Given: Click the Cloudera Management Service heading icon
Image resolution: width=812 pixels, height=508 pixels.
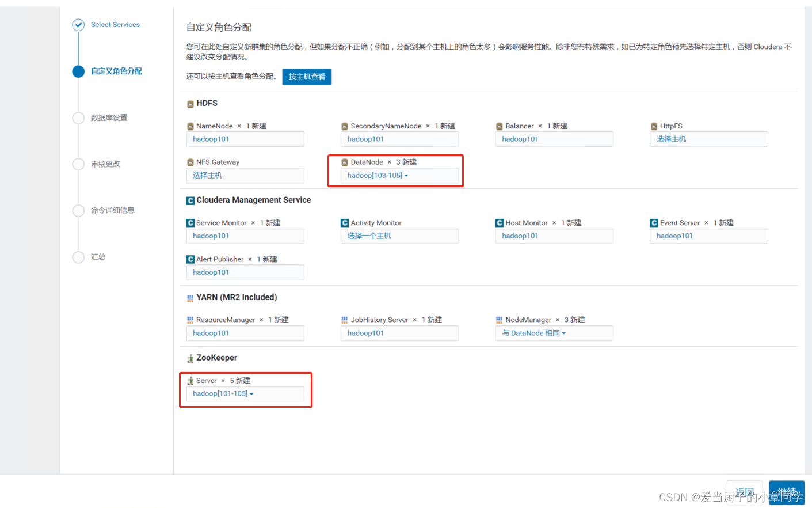Looking at the screenshot, I should (190, 200).
